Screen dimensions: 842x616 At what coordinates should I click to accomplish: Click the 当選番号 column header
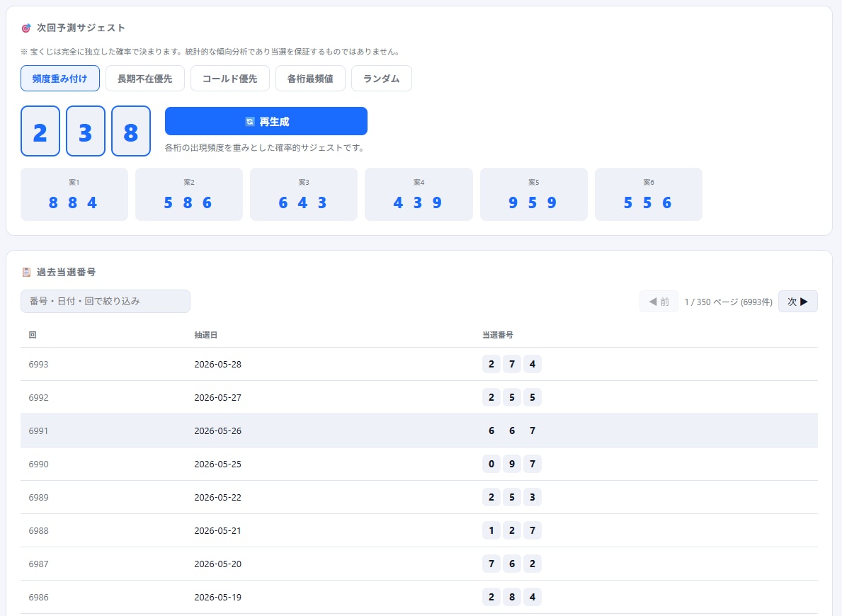point(498,335)
